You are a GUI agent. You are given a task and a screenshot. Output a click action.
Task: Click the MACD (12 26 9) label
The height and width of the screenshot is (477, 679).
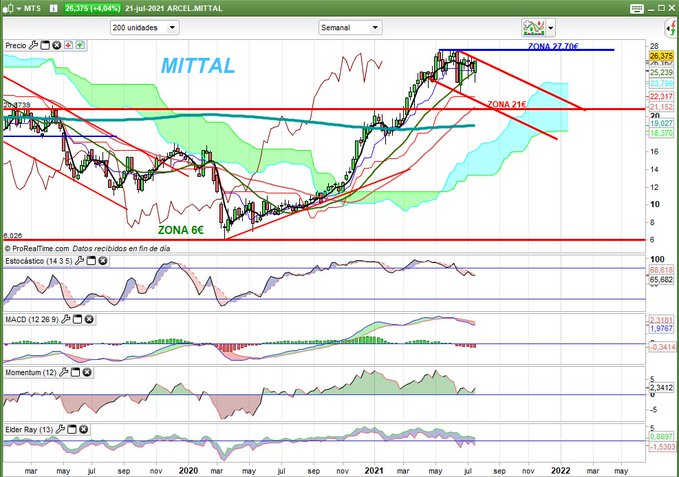coord(32,319)
